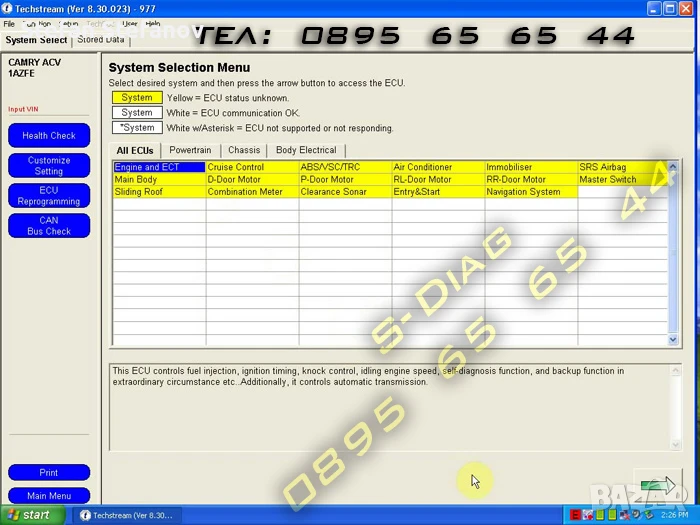
Task: Select the ABS/VSC/TRC system cell
Action: coord(345,167)
